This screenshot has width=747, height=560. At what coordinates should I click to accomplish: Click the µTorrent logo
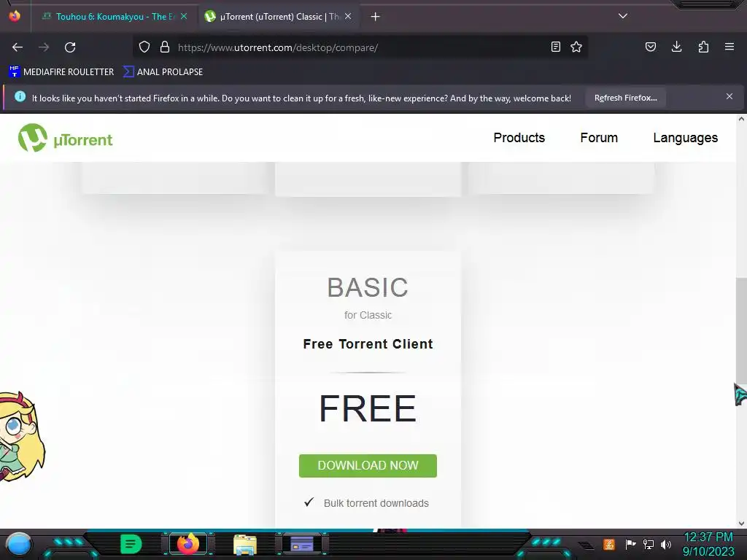coord(65,139)
